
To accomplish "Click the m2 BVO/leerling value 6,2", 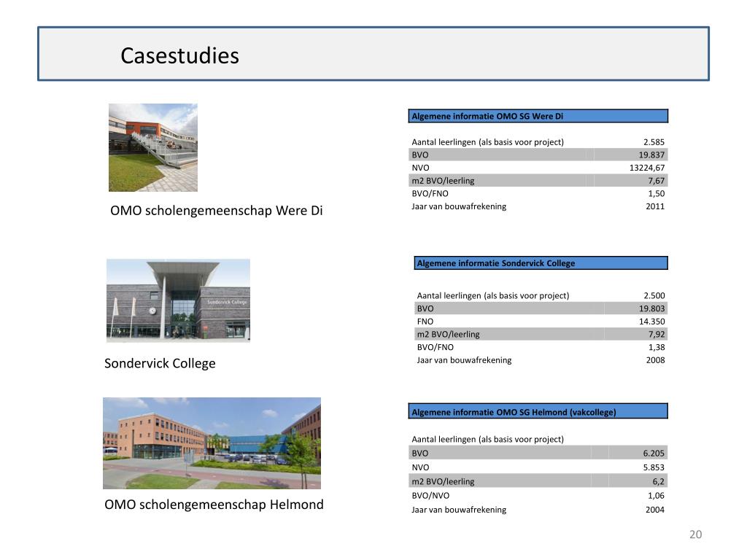I will click(x=659, y=481).
